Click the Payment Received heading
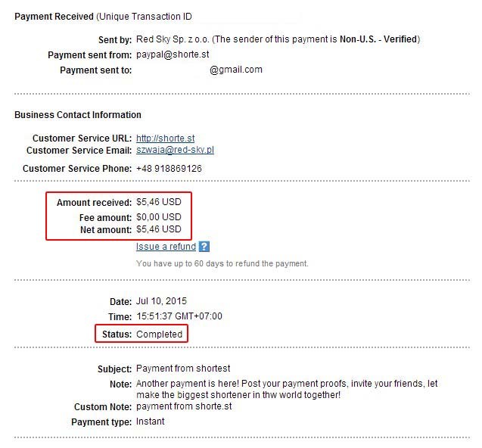The width and height of the screenshot is (482, 448). 54,17
